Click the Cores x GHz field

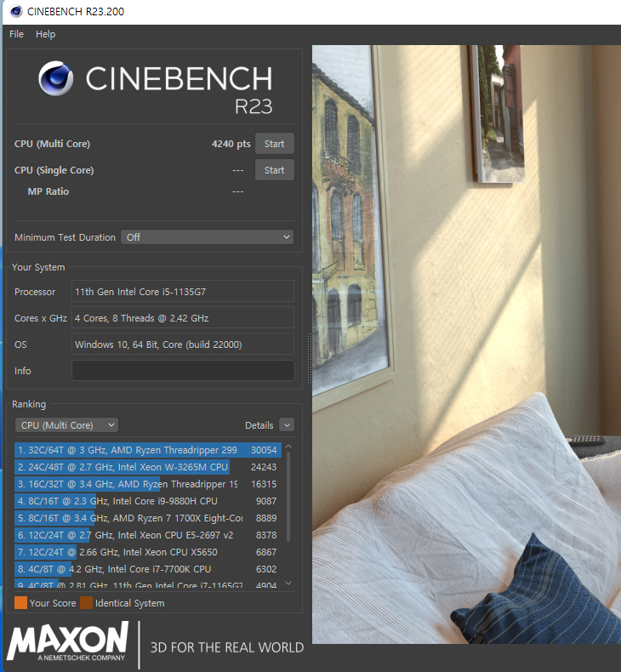183,318
